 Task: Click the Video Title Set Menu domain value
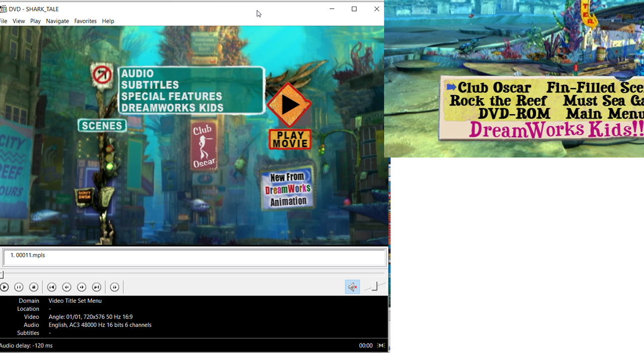point(75,301)
